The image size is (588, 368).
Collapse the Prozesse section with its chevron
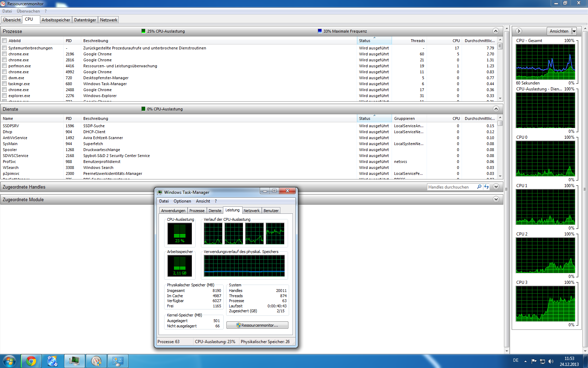(496, 31)
